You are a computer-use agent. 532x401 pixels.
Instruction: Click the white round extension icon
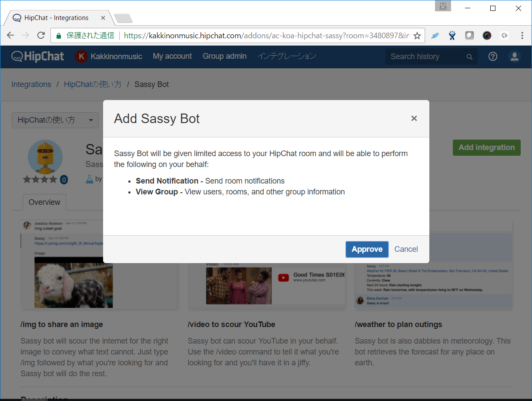tap(504, 36)
